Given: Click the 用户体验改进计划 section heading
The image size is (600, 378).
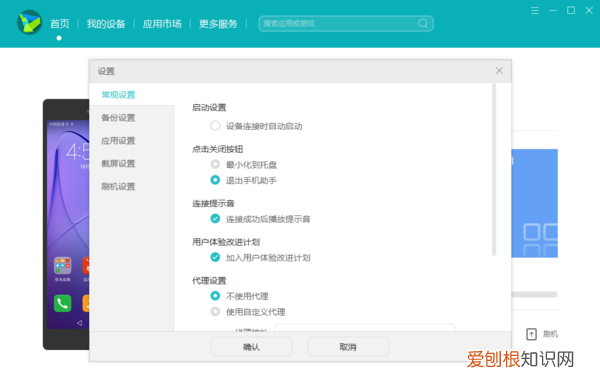Looking at the screenshot, I should point(226,242).
